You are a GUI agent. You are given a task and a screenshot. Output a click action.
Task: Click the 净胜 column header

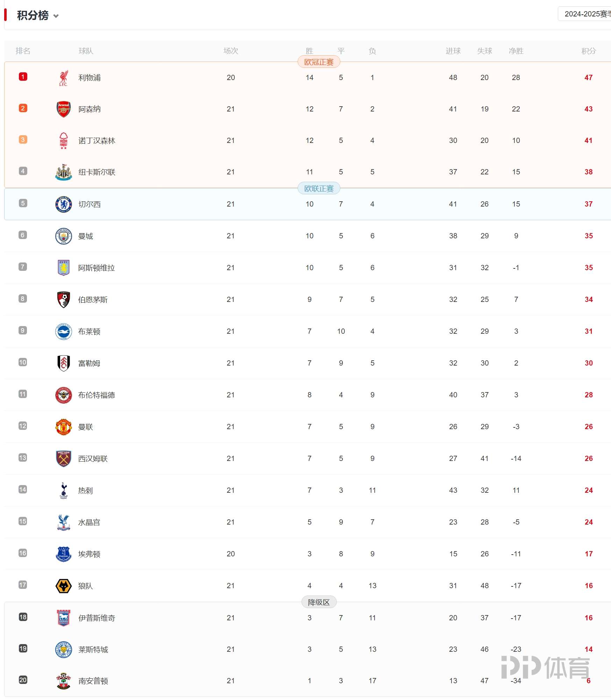pyautogui.click(x=516, y=51)
